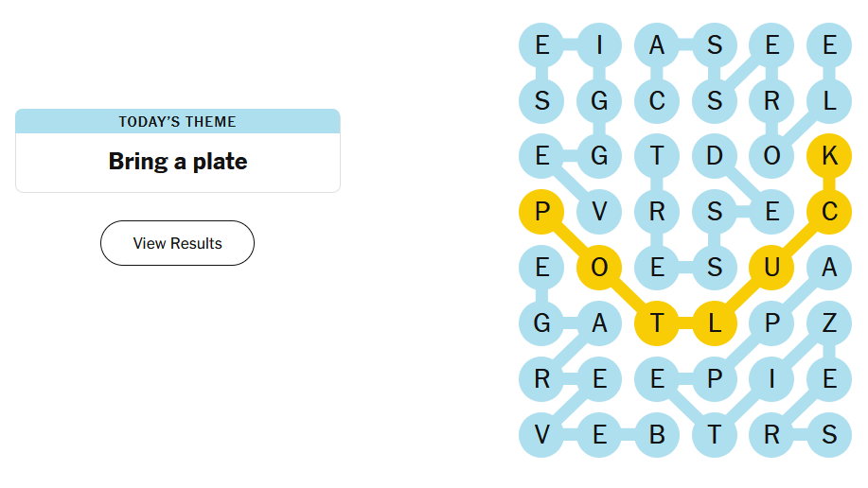The width and height of the screenshot is (868, 488).
Task: Tap the yellow highlighted T tile
Action: click(657, 323)
